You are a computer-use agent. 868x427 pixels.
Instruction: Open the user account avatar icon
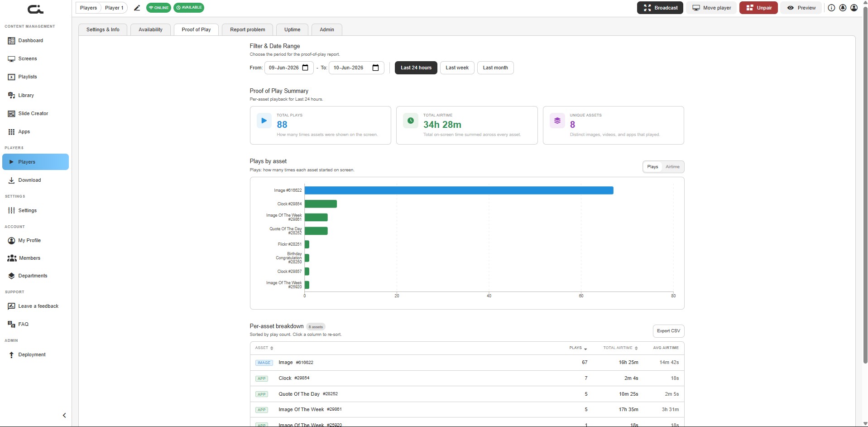click(x=854, y=8)
